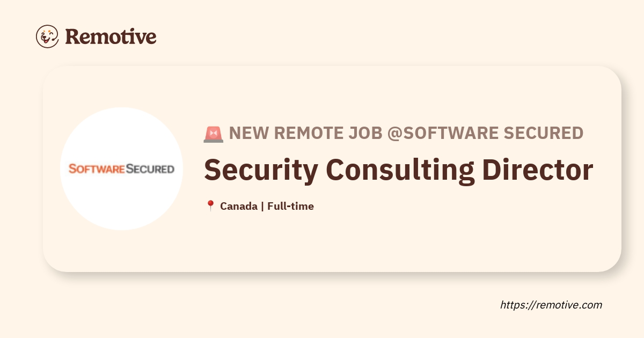Viewport: 644px width, 338px height.
Task: Open the https://remotive.com link
Action: tap(551, 305)
